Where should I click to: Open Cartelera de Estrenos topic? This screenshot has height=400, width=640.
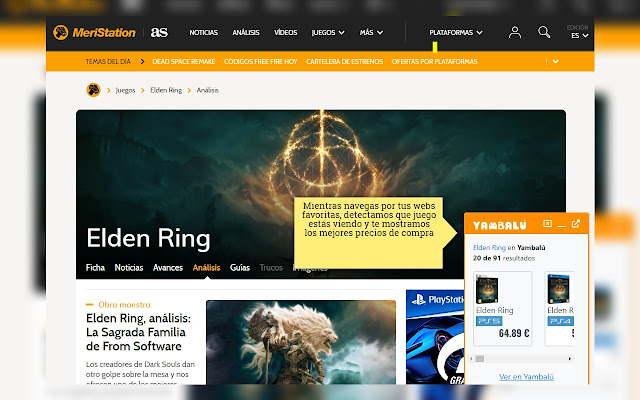pos(344,62)
